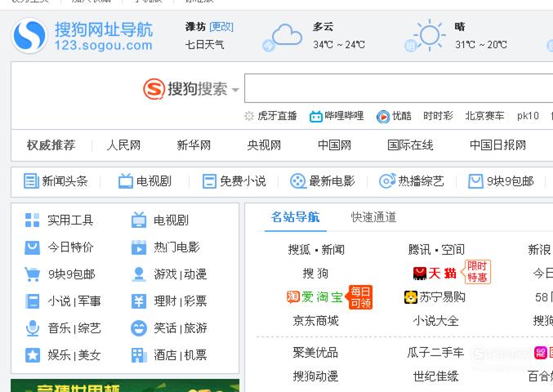Click the cloudy weather icon

point(287,35)
